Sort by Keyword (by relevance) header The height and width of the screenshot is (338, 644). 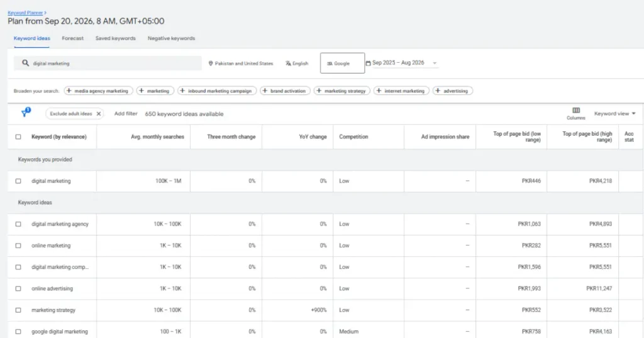point(58,136)
